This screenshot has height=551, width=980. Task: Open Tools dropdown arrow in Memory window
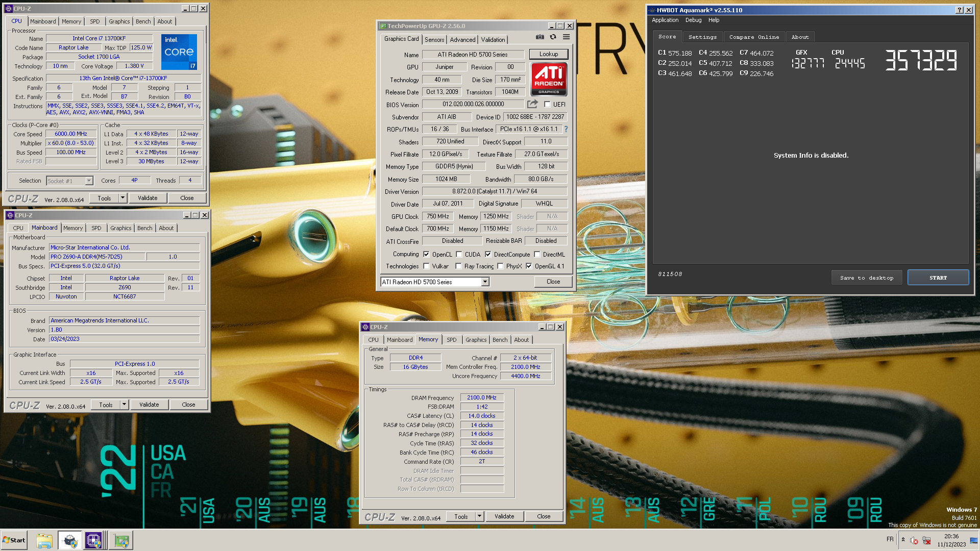479,516
